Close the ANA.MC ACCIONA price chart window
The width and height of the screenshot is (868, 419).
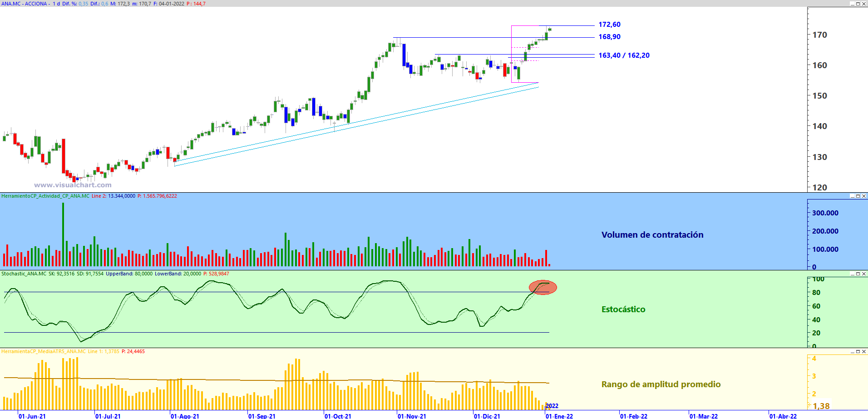[864, 4]
